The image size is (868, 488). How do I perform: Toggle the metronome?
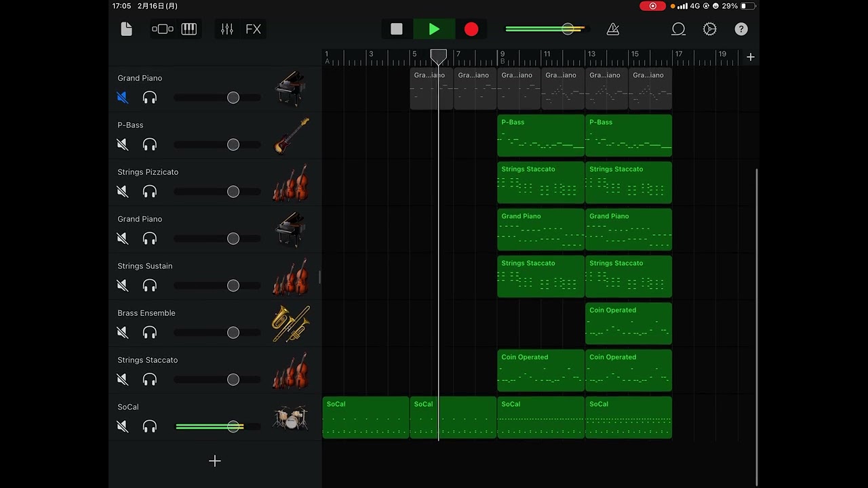tap(613, 29)
